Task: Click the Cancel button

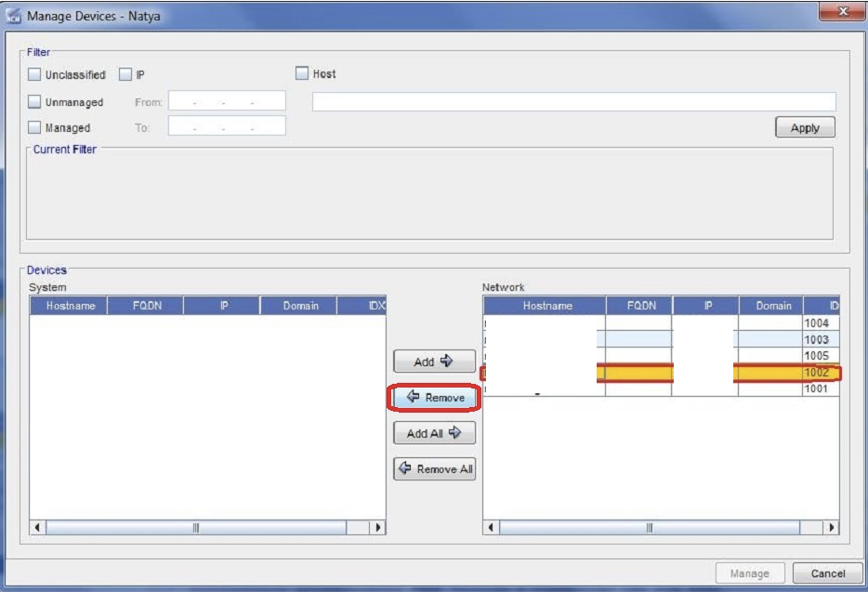Action: [x=828, y=573]
